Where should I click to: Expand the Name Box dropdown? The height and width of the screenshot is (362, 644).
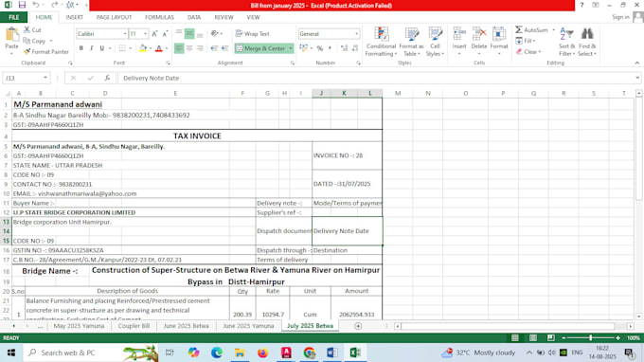(45, 78)
